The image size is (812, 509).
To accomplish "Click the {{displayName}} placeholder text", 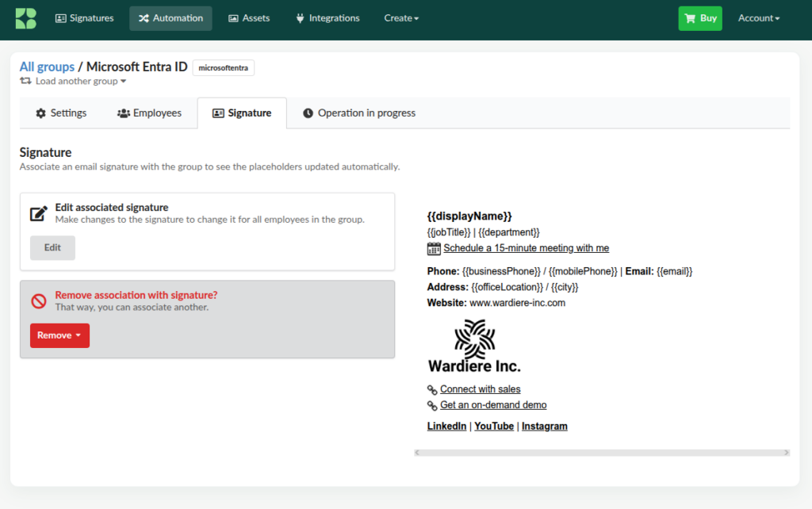I will click(x=469, y=216).
